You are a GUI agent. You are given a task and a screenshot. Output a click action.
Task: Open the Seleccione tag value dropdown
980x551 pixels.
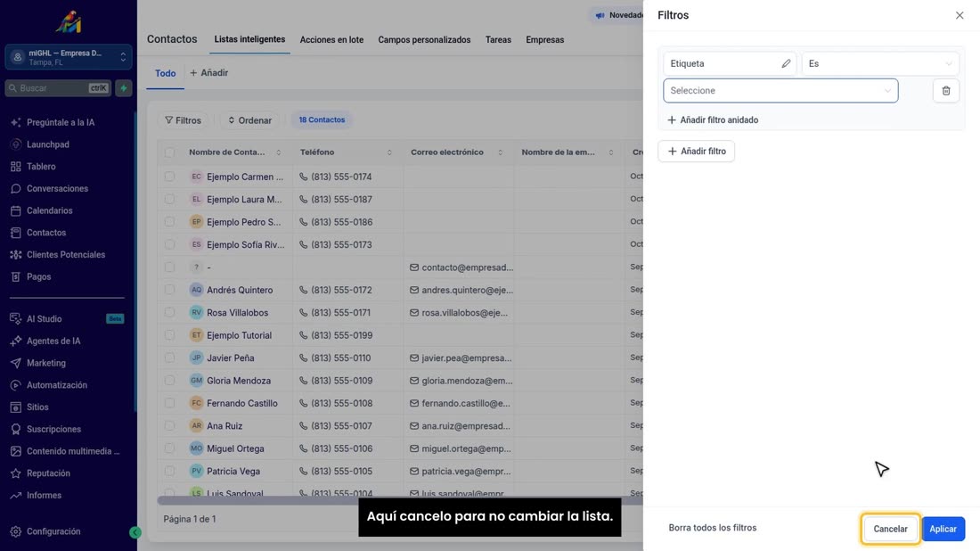(780, 91)
